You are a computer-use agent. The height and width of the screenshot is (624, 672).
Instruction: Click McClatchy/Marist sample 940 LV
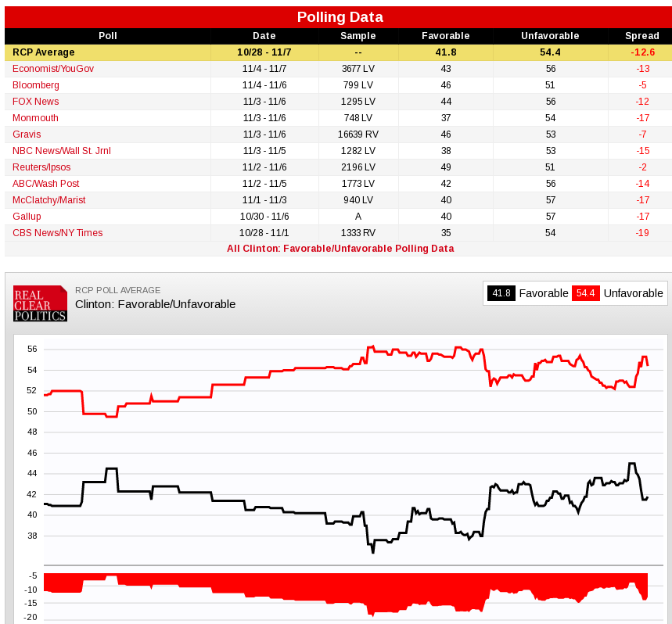pyautogui.click(x=358, y=200)
